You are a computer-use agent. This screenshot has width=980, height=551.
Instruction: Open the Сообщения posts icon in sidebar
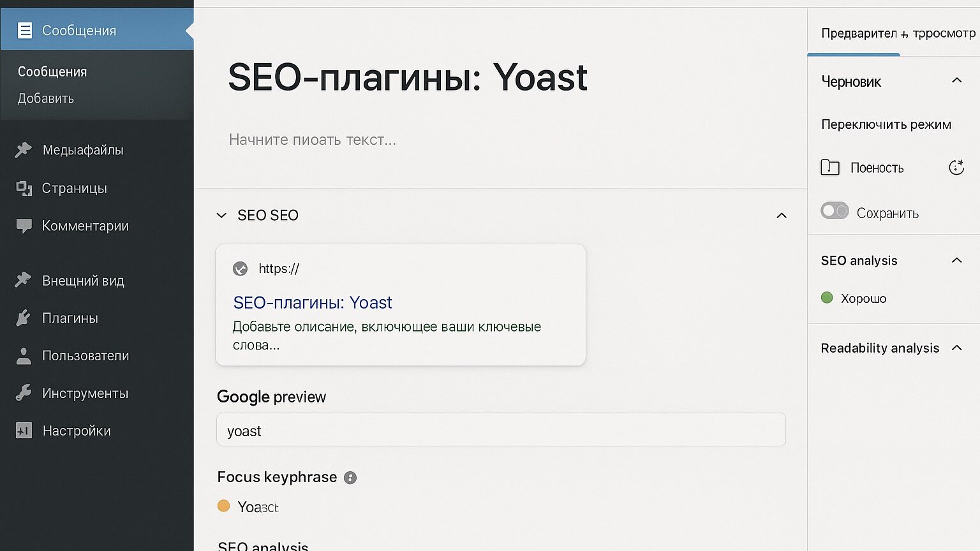(x=24, y=29)
